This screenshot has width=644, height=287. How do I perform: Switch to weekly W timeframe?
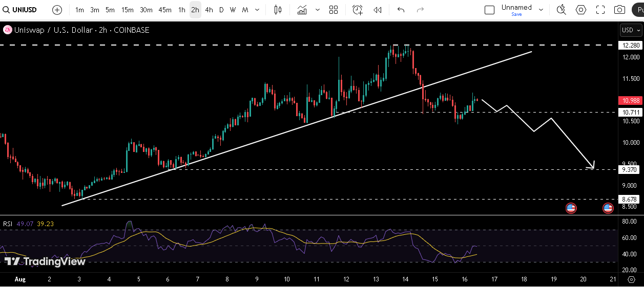tap(233, 10)
